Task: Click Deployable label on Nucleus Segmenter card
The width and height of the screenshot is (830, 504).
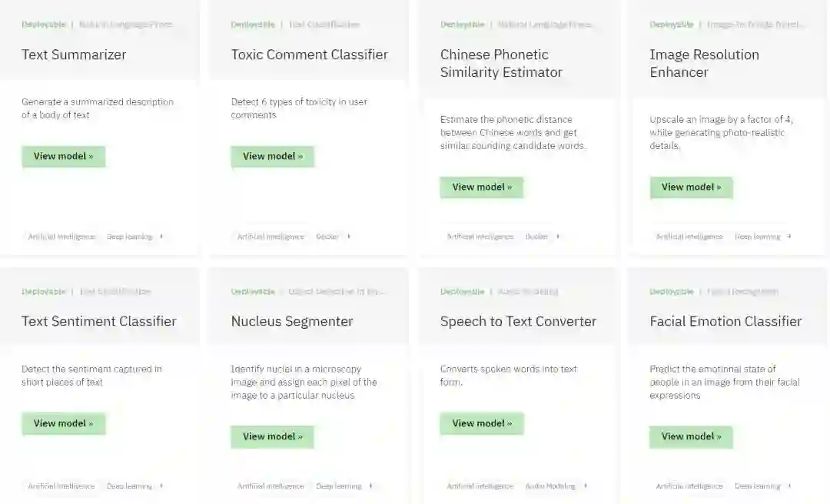Action: tap(253, 292)
